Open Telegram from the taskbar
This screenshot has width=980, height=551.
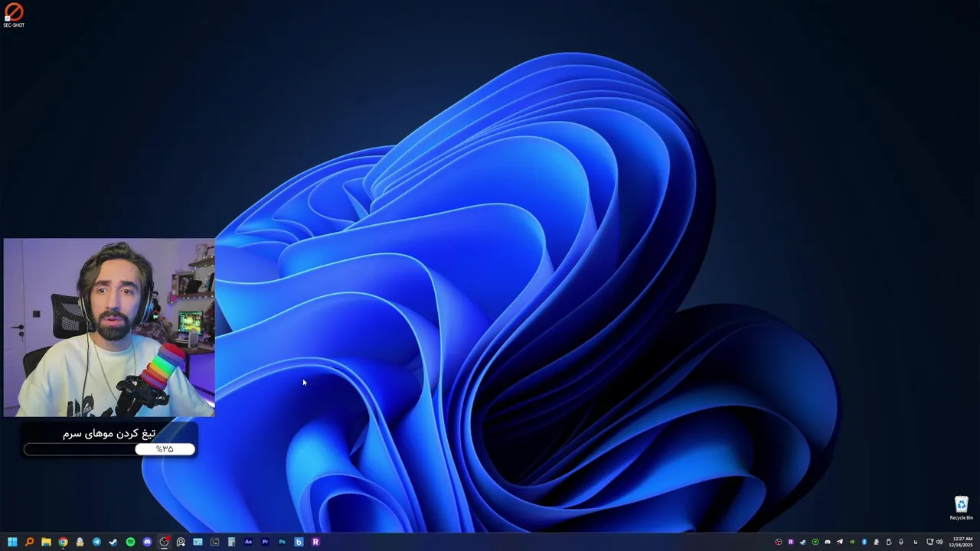96,542
